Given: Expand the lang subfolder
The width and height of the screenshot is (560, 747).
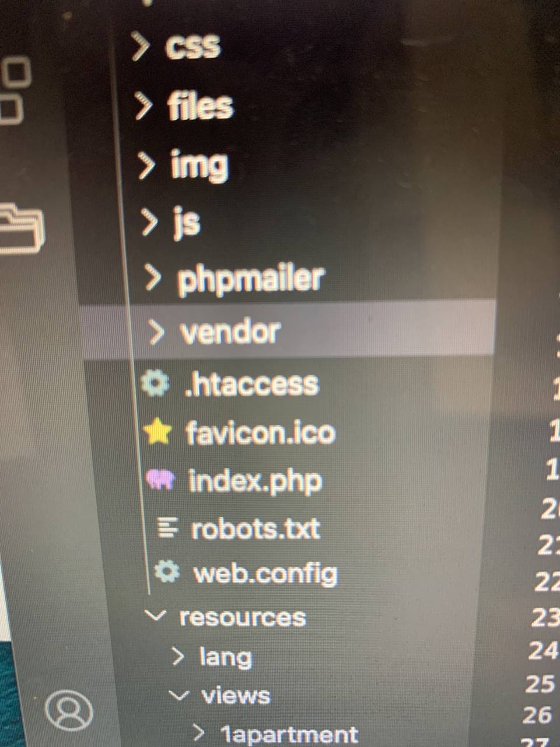Looking at the screenshot, I should 212,657.
